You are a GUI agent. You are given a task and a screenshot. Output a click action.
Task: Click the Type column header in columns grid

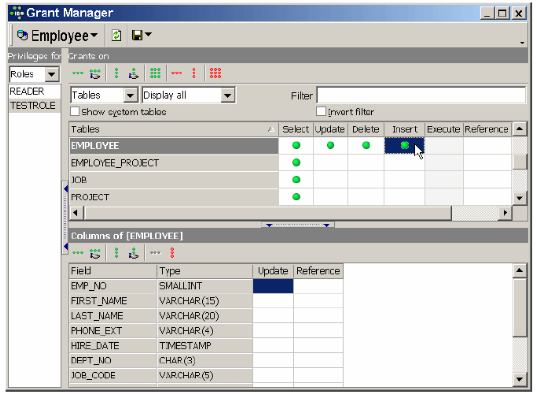[x=205, y=271]
